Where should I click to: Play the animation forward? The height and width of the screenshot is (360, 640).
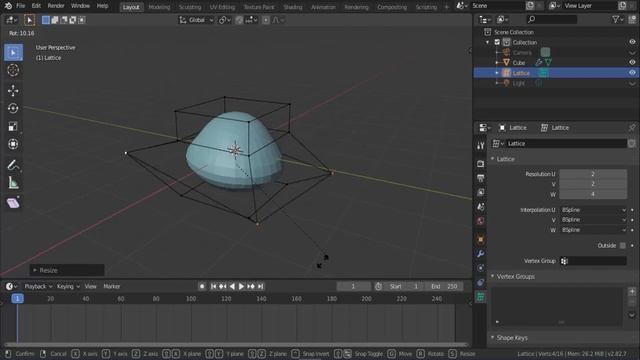pyautogui.click(x=241, y=287)
